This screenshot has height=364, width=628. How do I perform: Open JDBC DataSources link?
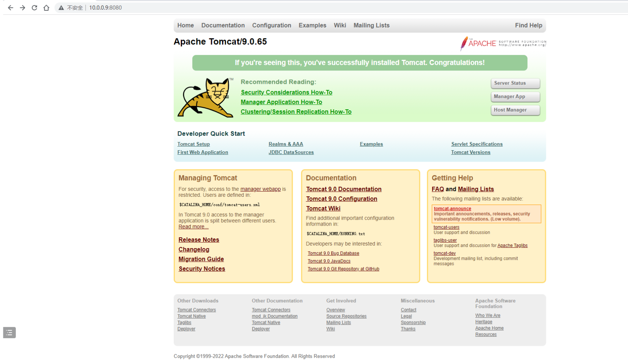click(291, 152)
